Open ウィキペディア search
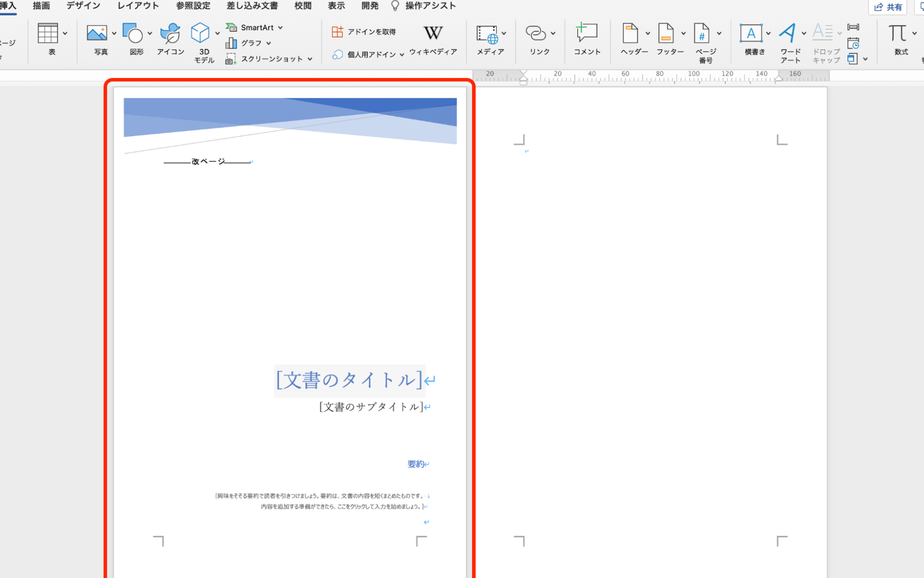The image size is (924, 578). coord(433,40)
